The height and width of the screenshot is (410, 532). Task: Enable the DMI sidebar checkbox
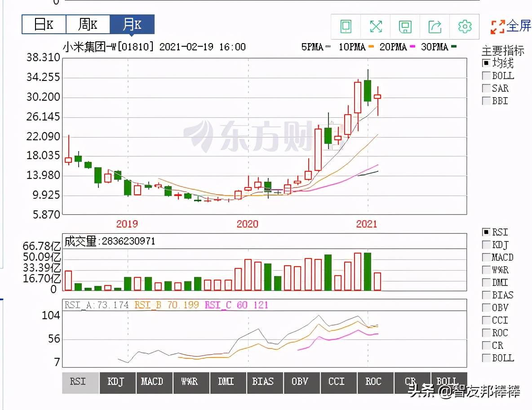486,282
